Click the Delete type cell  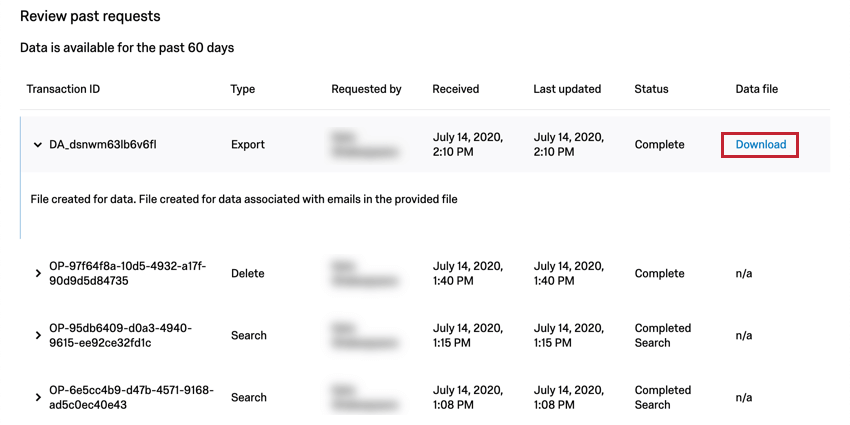(249, 273)
